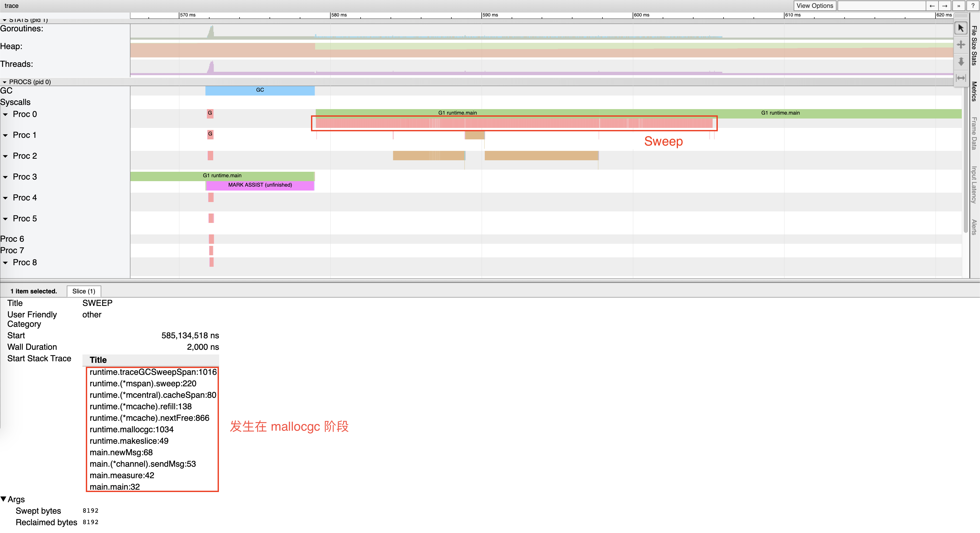Open the help question mark button
Image resolution: width=980 pixels, height=533 pixels.
(973, 6)
